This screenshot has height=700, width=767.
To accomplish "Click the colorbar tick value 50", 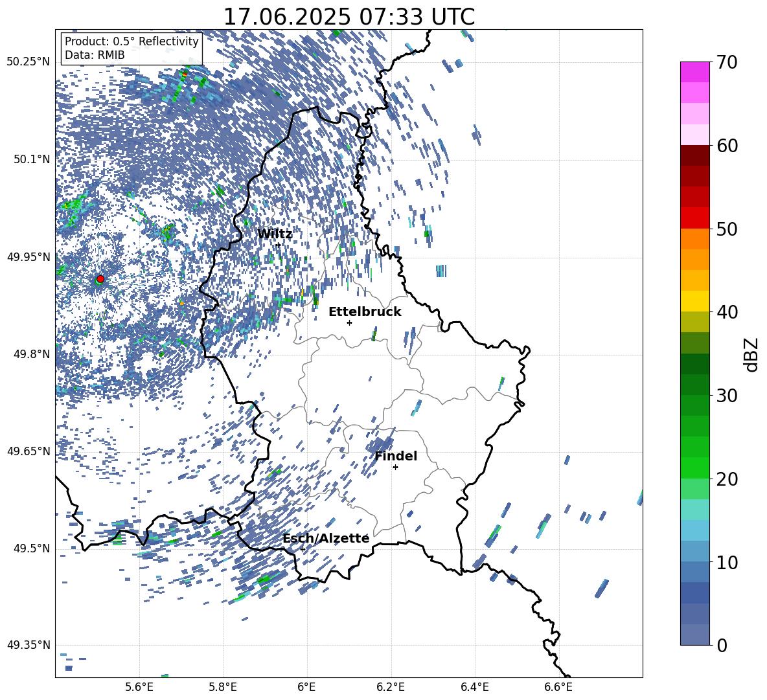I will click(x=727, y=229).
